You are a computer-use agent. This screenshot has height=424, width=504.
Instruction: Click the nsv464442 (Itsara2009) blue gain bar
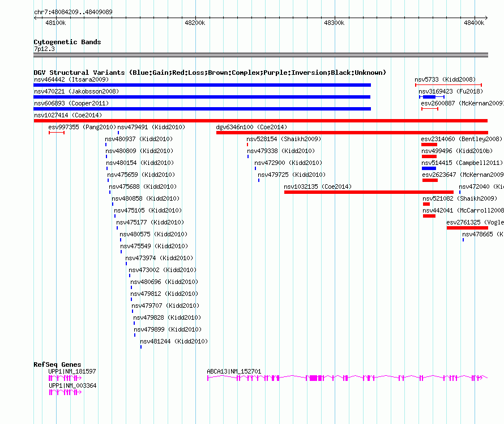coord(202,85)
